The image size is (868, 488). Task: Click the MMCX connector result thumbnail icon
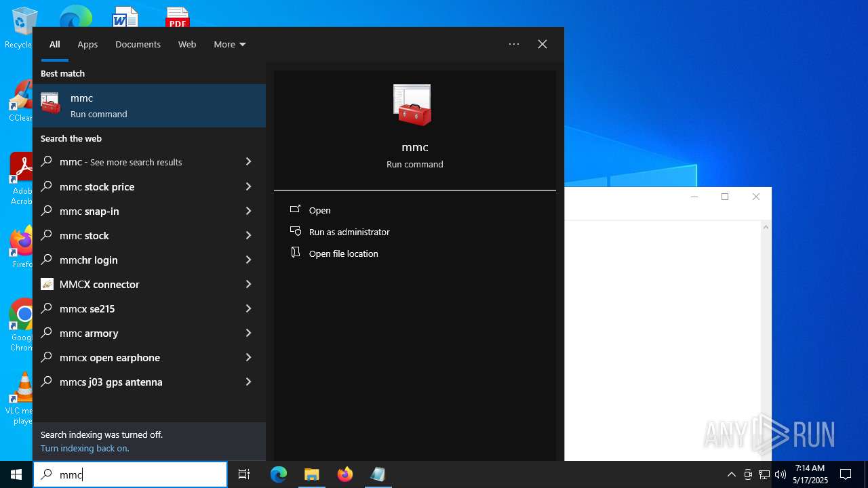(47, 284)
